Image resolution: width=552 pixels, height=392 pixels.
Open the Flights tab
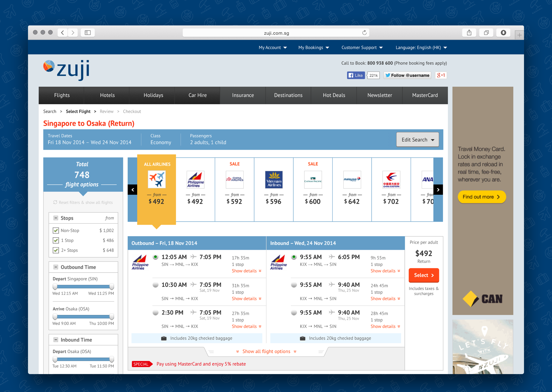click(62, 95)
